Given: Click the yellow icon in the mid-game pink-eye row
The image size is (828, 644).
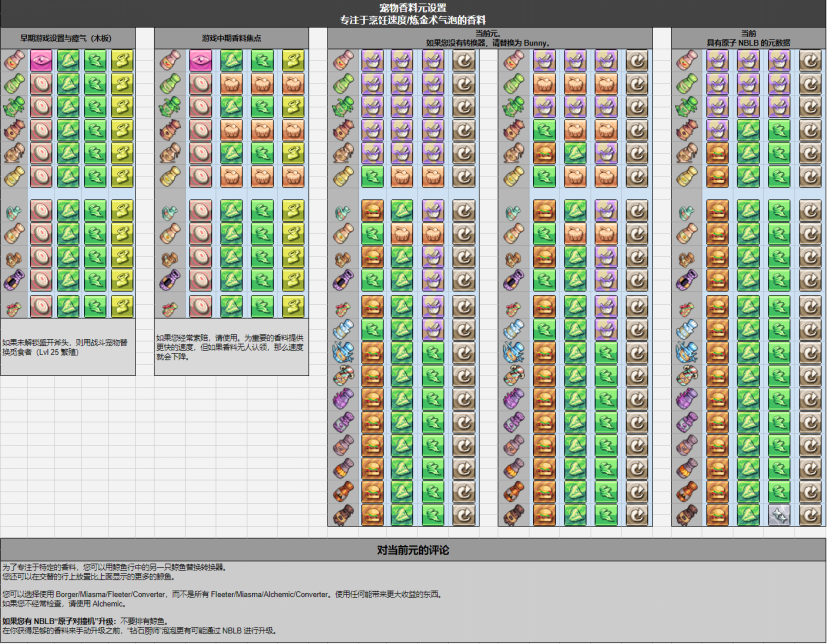Looking at the screenshot, I should point(293,61).
